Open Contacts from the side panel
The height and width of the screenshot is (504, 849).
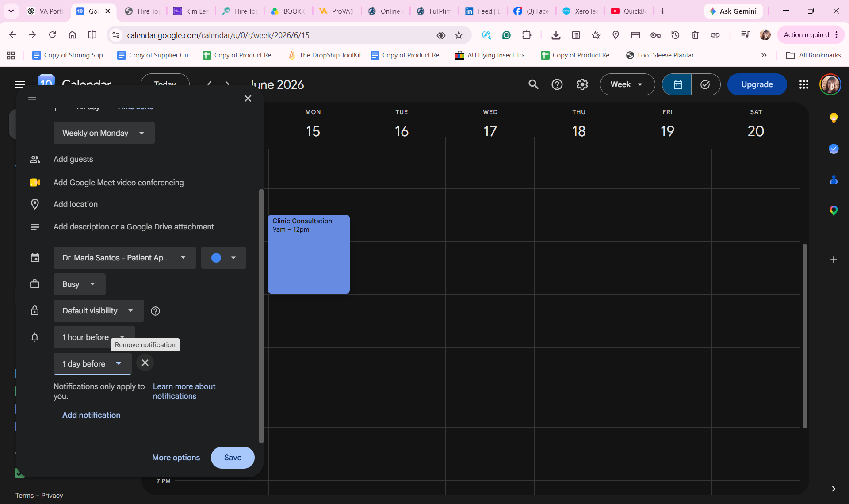coord(834,180)
